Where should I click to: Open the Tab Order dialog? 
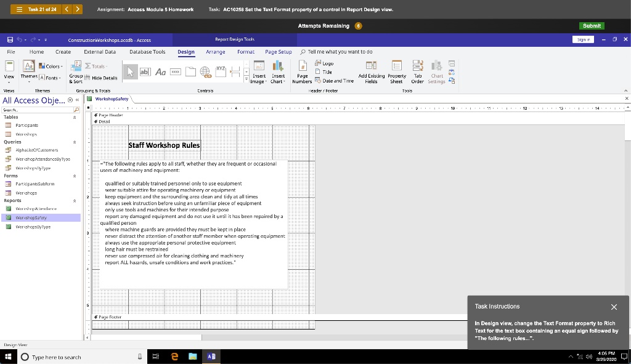tap(417, 72)
